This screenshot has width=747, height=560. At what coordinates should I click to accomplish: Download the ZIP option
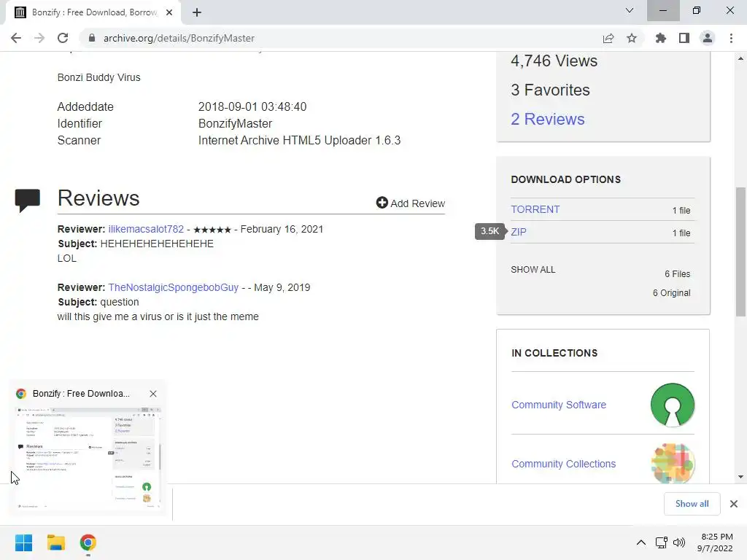tap(519, 232)
